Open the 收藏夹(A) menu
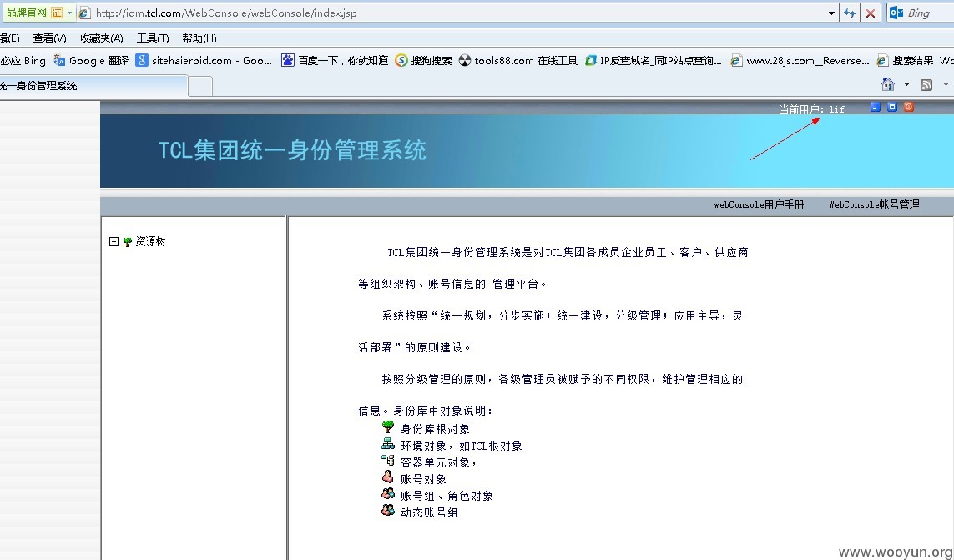 (102, 38)
